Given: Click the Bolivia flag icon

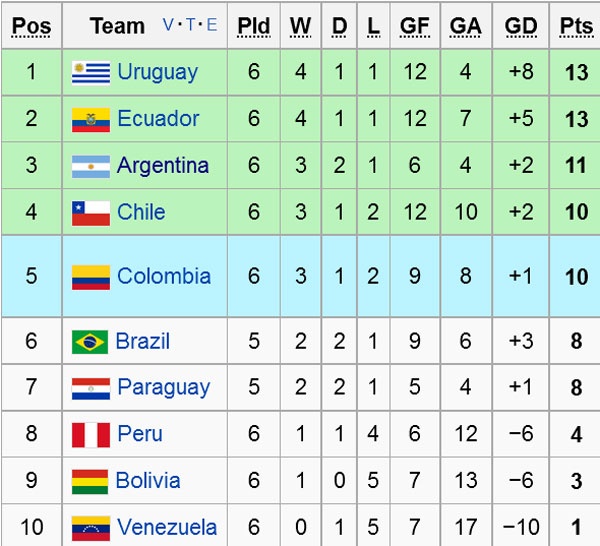Looking at the screenshot, I should click(90, 481).
